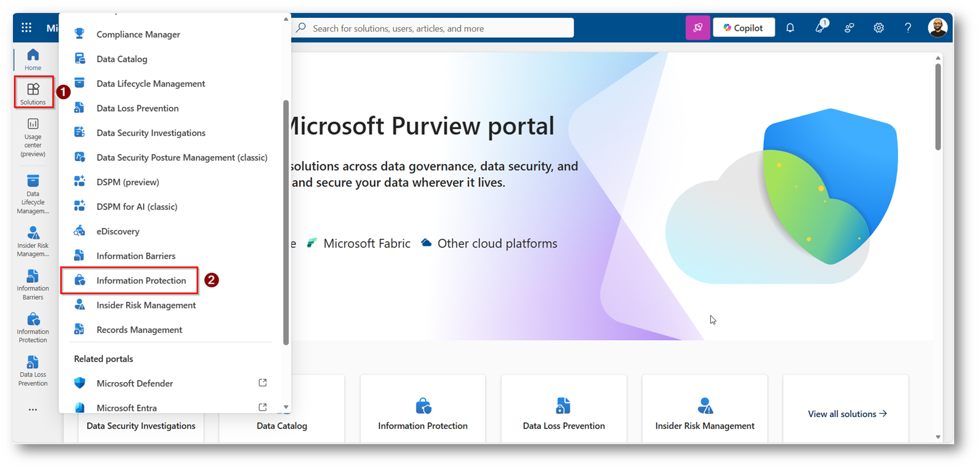Open Data Loss Prevention rail icon
This screenshot has width=980, height=470.
coord(33,371)
